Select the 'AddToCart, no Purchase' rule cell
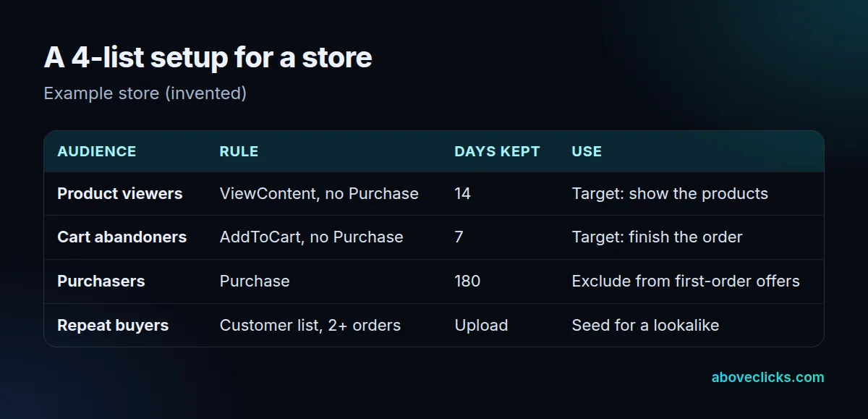 click(311, 237)
